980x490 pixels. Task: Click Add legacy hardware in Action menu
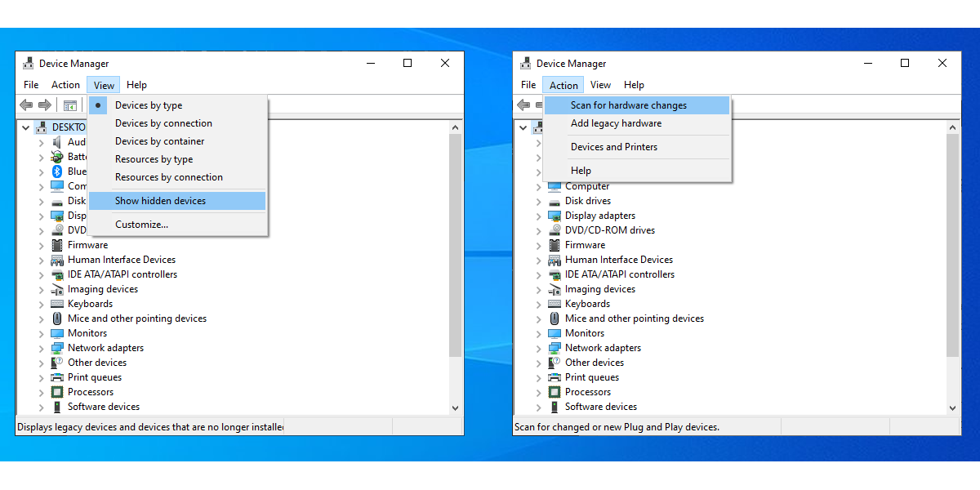click(x=616, y=123)
